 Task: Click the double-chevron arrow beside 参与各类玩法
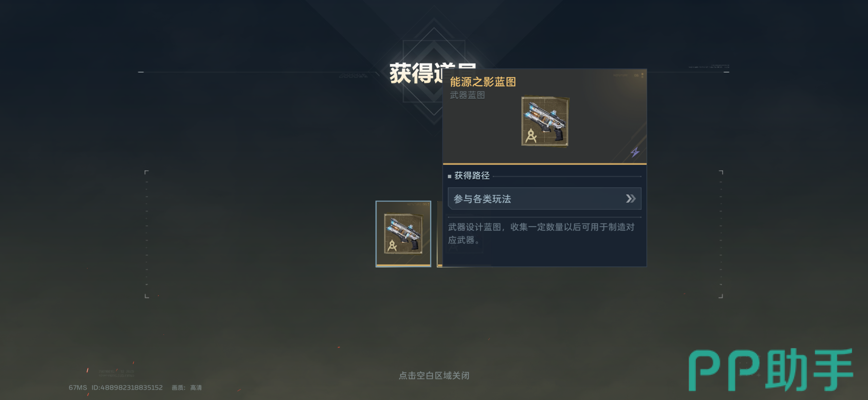coord(631,198)
